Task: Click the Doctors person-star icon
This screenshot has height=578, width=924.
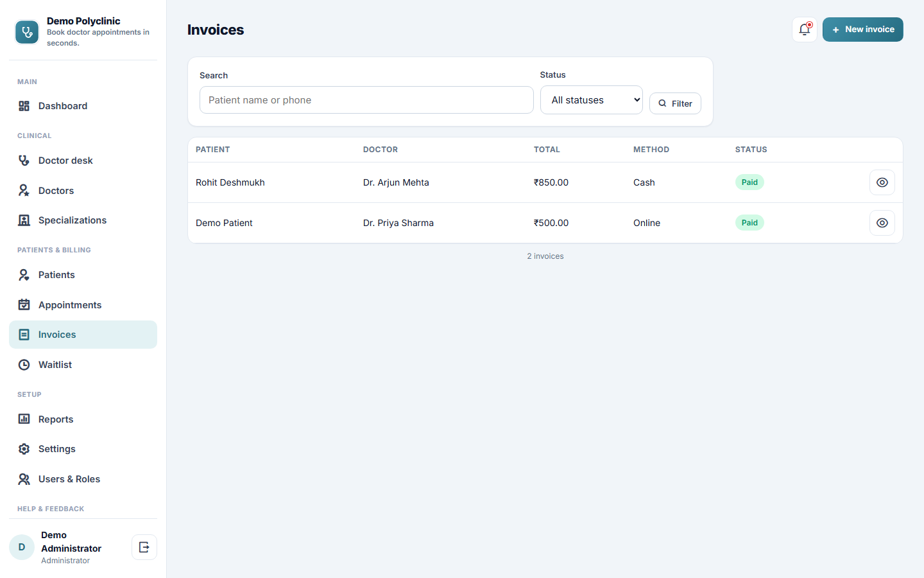Action: click(24, 191)
